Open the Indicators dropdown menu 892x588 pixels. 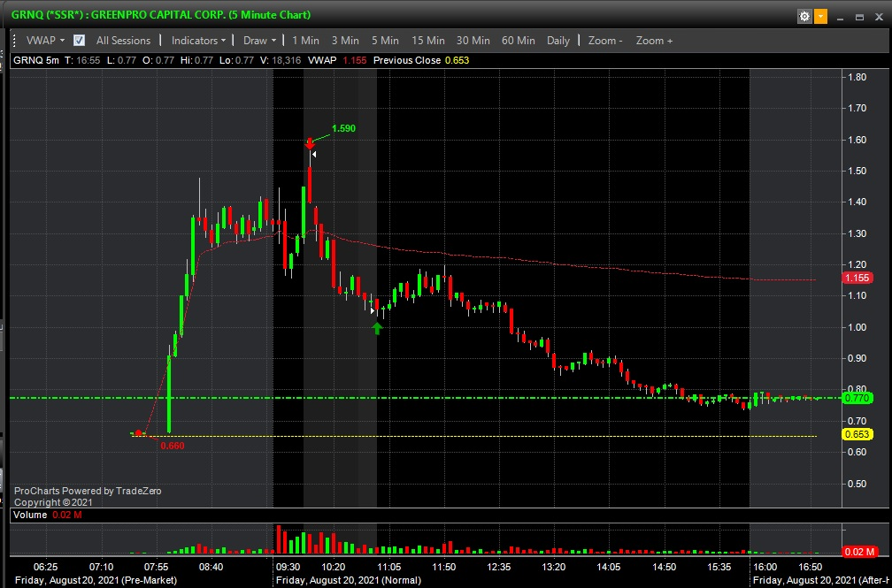(x=198, y=41)
